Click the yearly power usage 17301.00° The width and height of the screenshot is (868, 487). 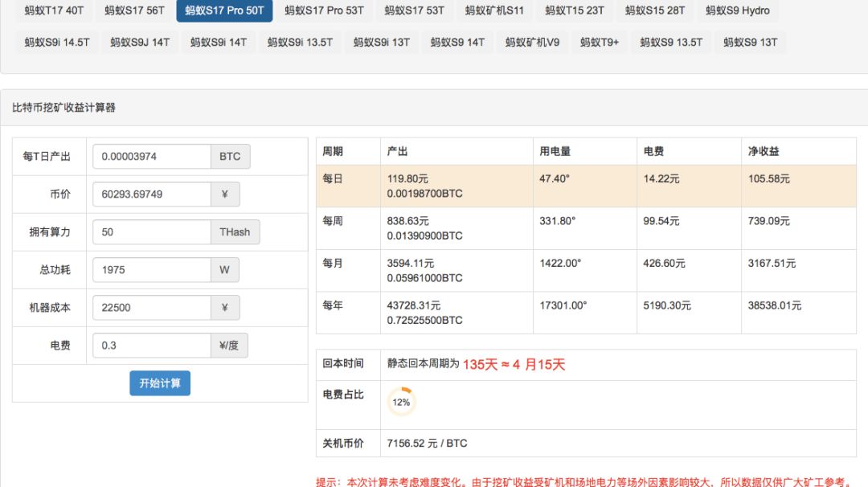coord(563,305)
